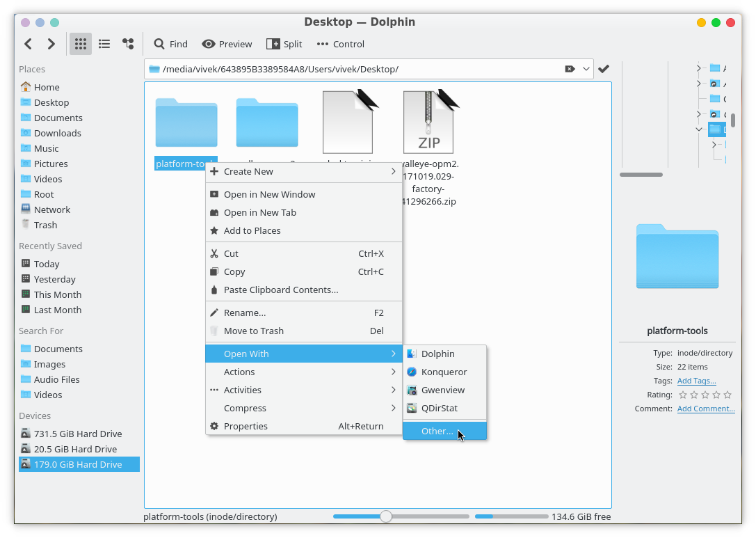Open folder with Gwenview

coord(444,390)
